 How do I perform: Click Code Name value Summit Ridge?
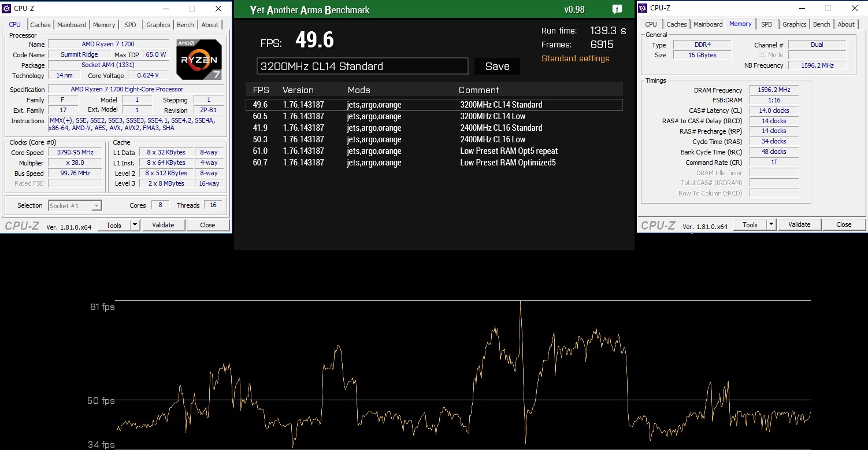pos(80,55)
